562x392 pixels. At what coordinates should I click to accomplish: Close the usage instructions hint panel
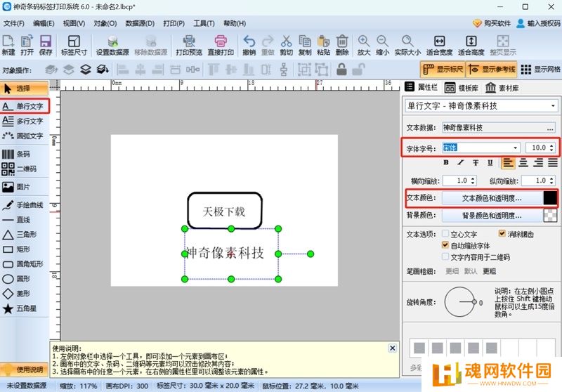pyautogui.click(x=393, y=348)
